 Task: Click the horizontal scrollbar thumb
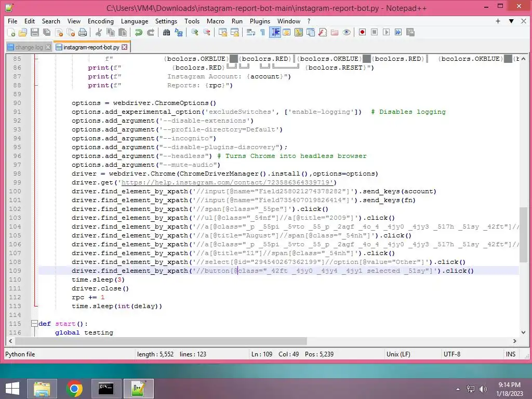pyautogui.click(x=161, y=341)
